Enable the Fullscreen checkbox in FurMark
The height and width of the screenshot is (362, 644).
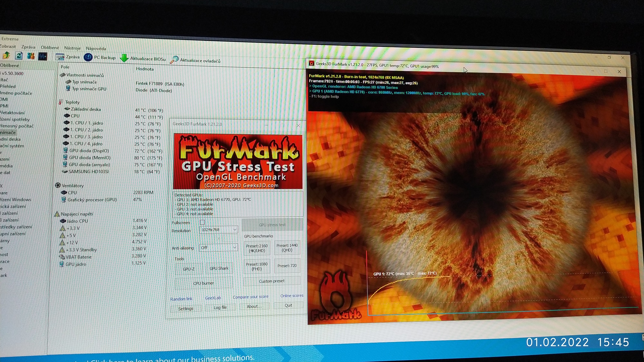(202, 222)
